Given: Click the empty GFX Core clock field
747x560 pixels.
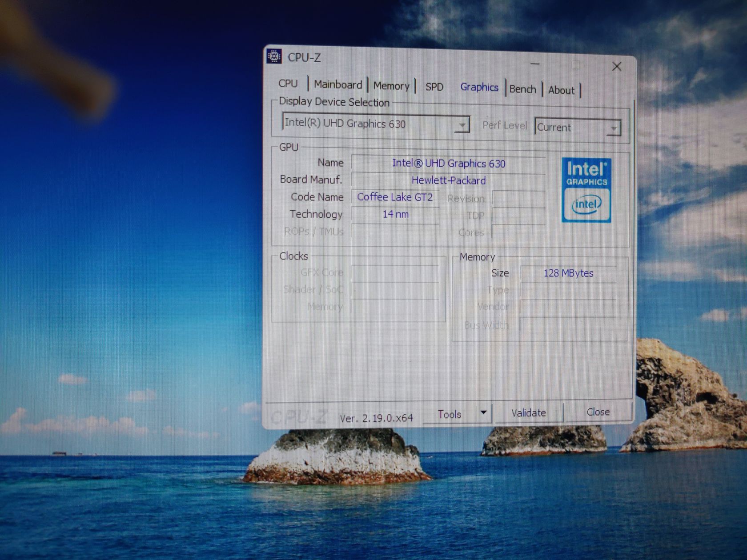Looking at the screenshot, I should pos(395,272).
